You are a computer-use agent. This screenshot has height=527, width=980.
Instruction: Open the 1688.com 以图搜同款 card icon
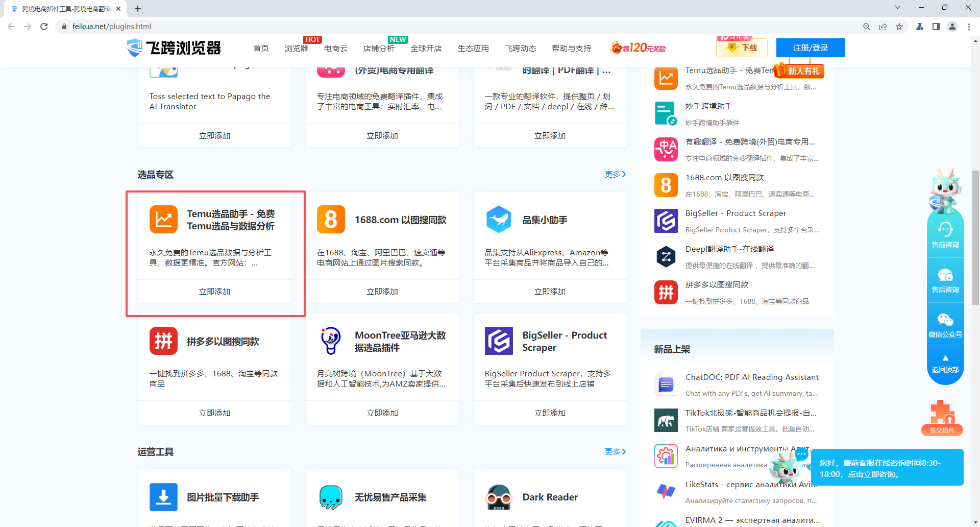tap(331, 220)
